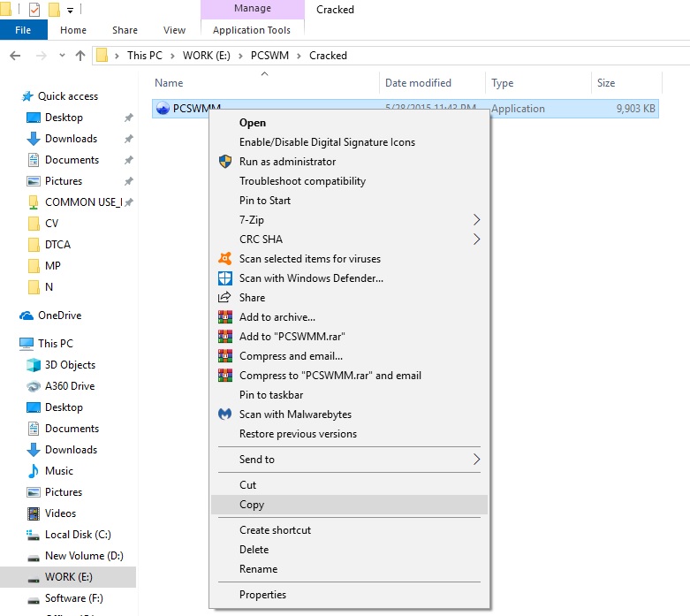Unpin Downloads using its pin icon

coord(128,139)
